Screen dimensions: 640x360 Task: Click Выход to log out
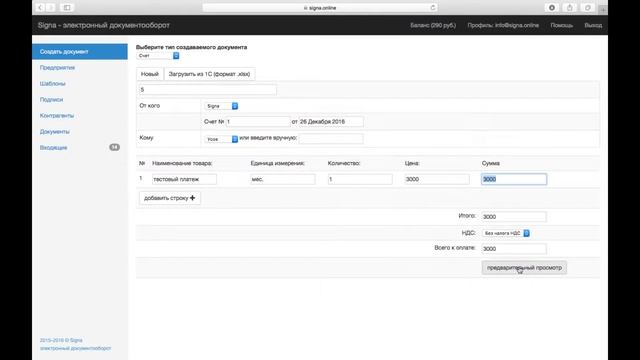coord(593,25)
